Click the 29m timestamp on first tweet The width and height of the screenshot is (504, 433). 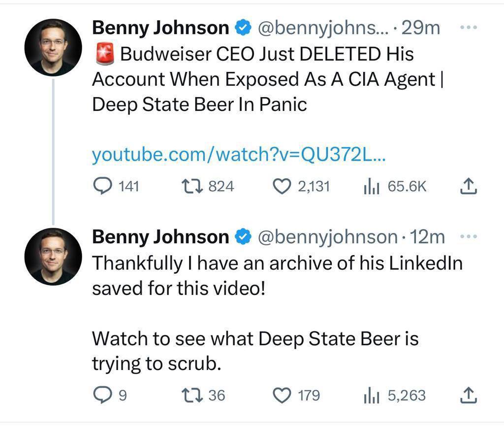click(x=421, y=29)
